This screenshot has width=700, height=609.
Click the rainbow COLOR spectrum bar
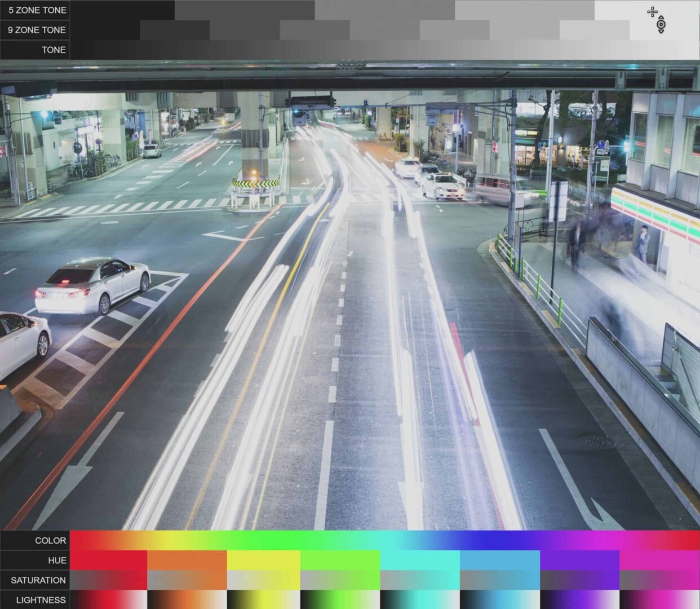[x=385, y=540]
